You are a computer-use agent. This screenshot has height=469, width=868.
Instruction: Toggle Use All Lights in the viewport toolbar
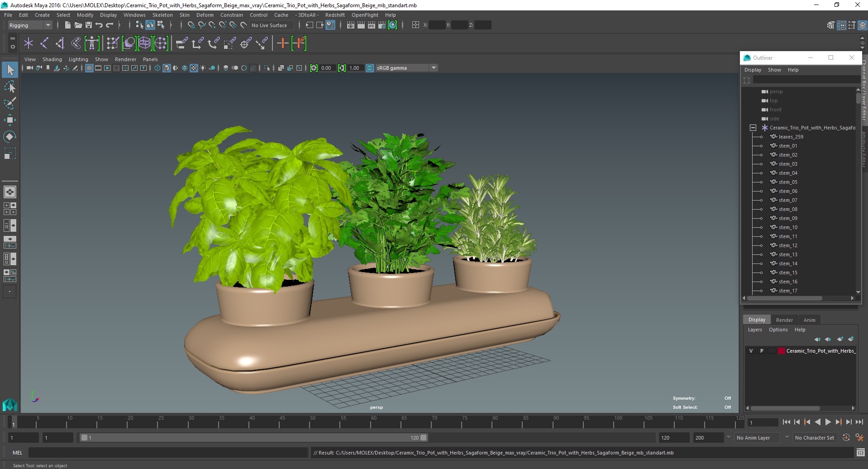[x=203, y=68]
